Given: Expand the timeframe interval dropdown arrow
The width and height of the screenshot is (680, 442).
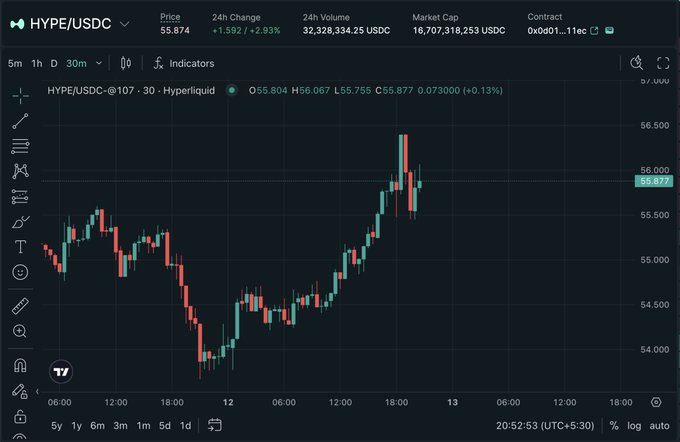Looking at the screenshot, I should (99, 63).
